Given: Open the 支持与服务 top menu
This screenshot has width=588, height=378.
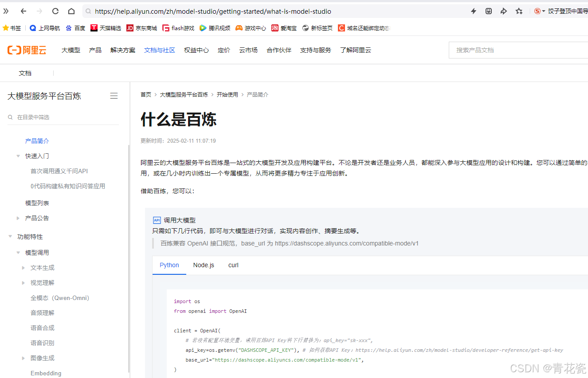Looking at the screenshot, I should pyautogui.click(x=316, y=50).
